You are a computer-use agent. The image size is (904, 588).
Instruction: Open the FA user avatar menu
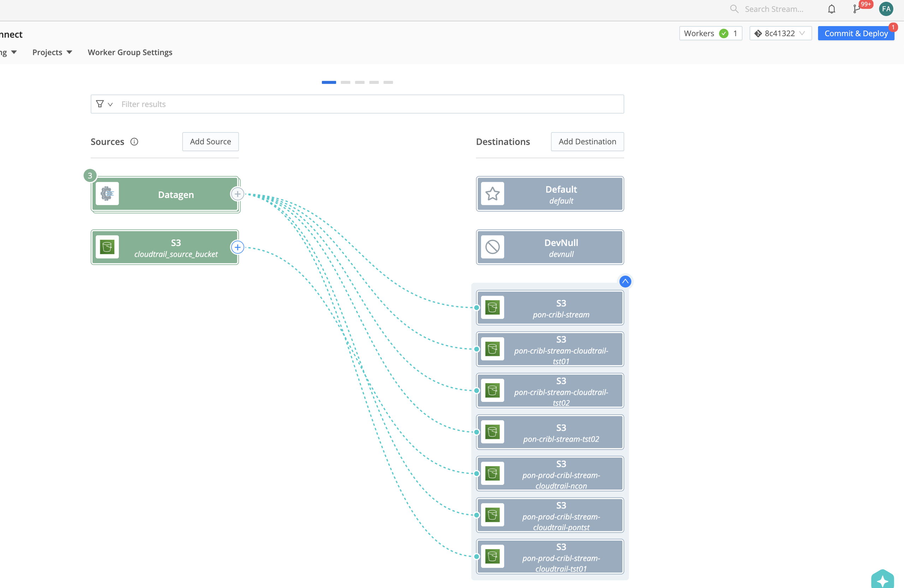coord(886,9)
